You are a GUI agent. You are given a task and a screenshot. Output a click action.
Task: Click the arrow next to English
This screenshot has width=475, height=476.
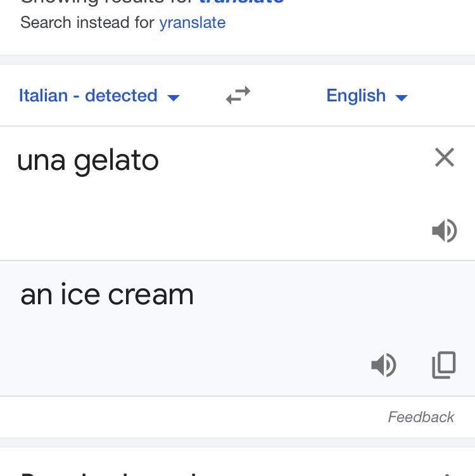[x=402, y=98]
